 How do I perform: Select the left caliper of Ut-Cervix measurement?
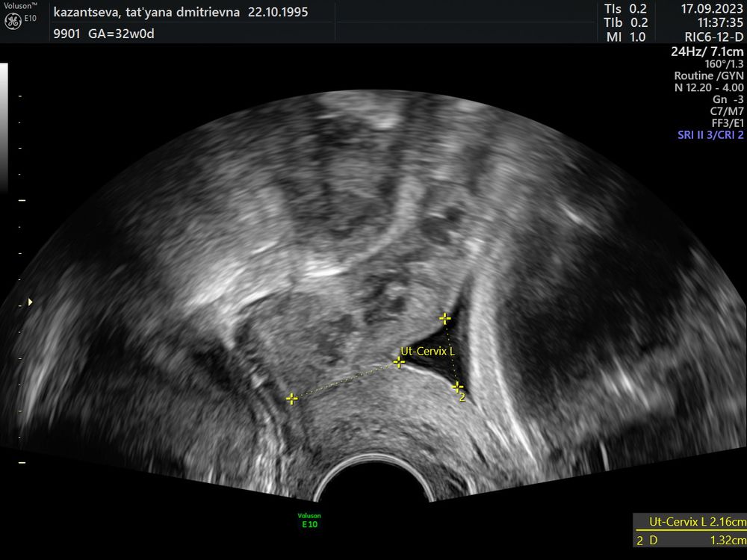291,399
